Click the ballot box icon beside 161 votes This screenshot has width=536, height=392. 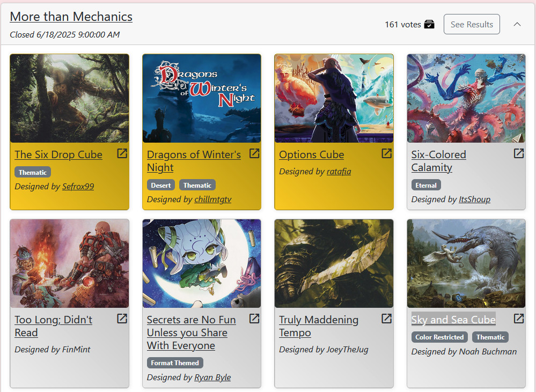pyautogui.click(x=429, y=24)
